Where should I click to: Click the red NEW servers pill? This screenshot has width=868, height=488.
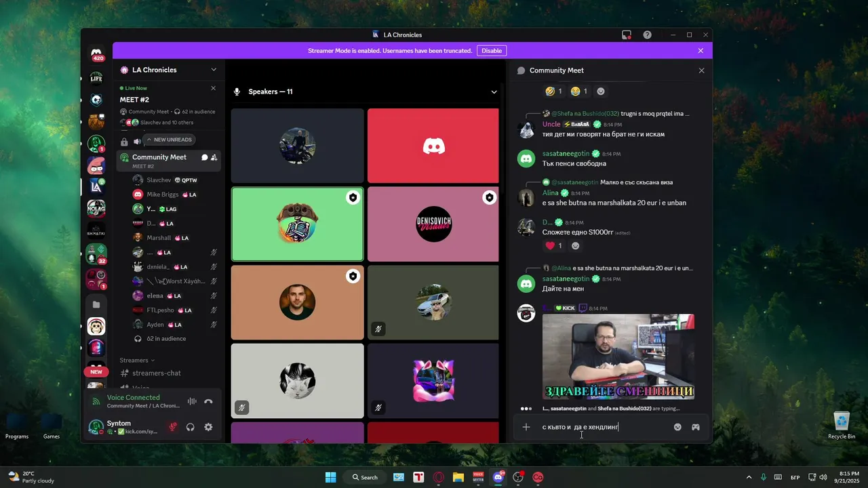(96, 371)
